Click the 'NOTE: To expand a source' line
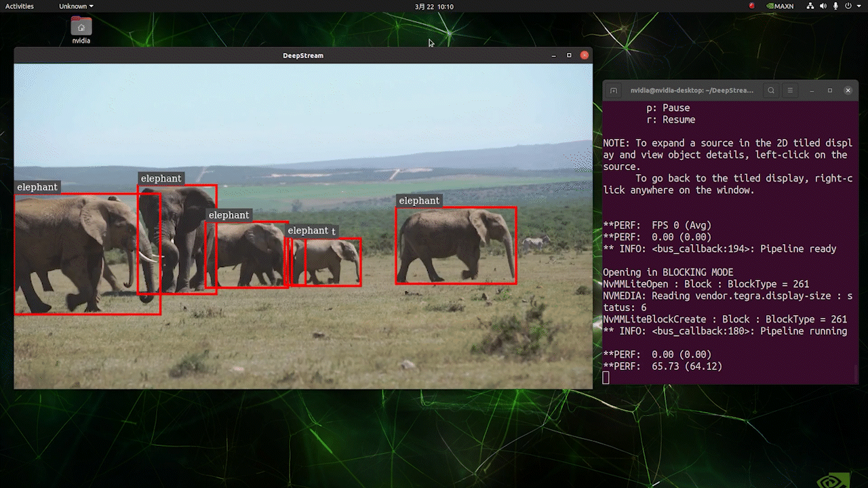The image size is (868, 488). click(x=728, y=155)
